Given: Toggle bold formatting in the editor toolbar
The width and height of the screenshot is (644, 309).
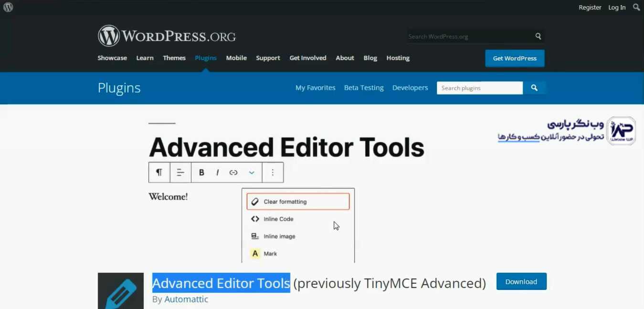Looking at the screenshot, I should [x=201, y=172].
